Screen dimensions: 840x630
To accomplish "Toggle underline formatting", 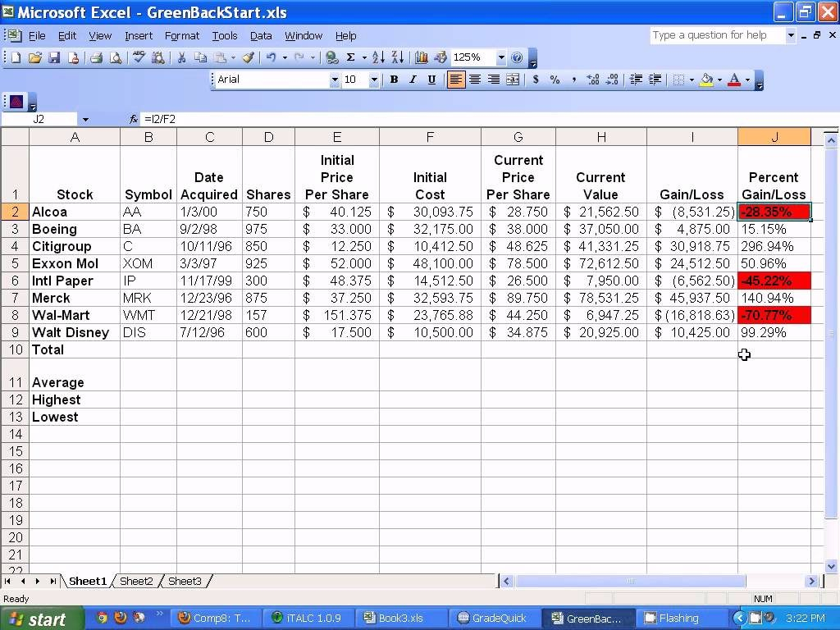I will (431, 80).
